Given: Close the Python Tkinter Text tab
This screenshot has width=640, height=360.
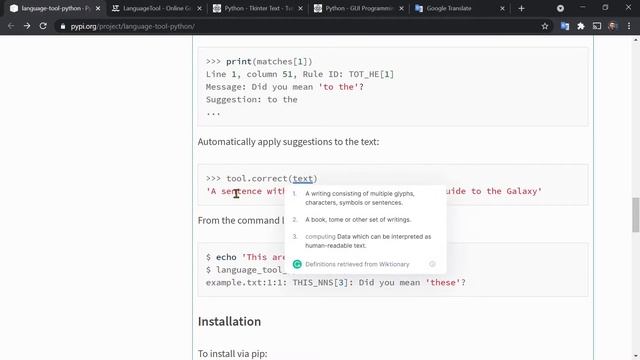Looking at the screenshot, I should (300, 8).
